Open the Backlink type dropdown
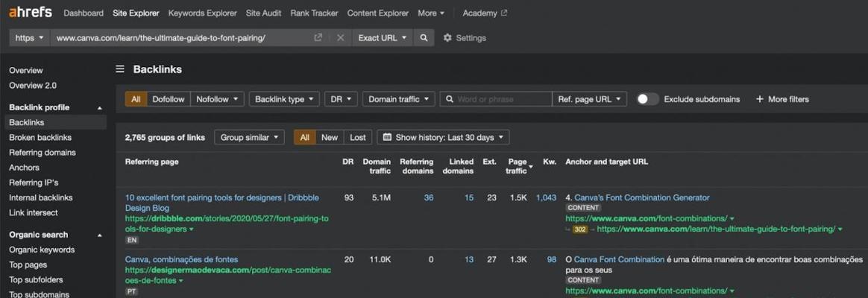Screen dimensions: 868x298 tap(284, 99)
